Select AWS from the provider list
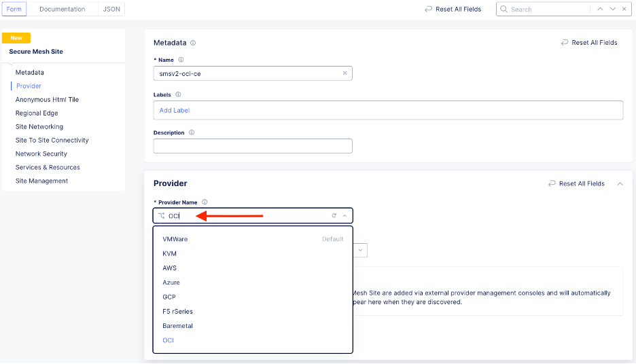This screenshot has height=364, width=636. (169, 268)
